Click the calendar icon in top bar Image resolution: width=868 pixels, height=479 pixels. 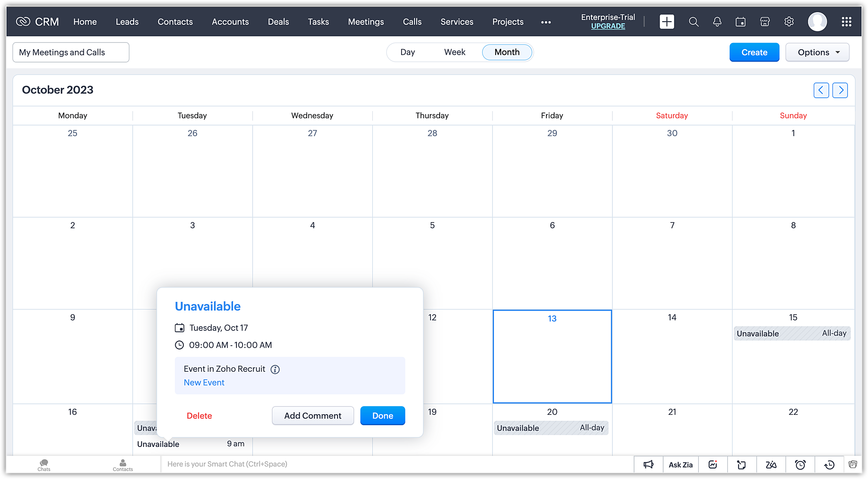click(741, 22)
